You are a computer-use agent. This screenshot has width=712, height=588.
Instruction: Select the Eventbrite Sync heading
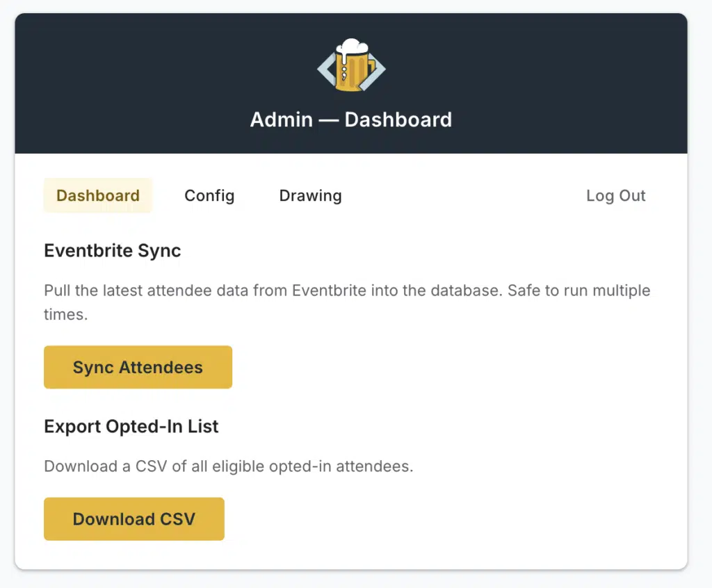[113, 251]
